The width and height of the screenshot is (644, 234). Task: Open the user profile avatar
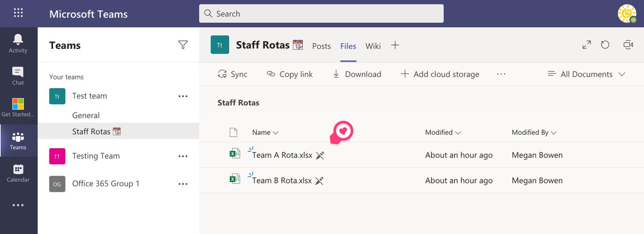coord(627,13)
